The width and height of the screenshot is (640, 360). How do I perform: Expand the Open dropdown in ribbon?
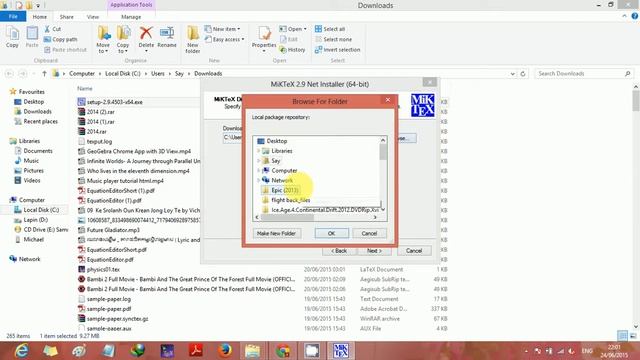[293, 29]
